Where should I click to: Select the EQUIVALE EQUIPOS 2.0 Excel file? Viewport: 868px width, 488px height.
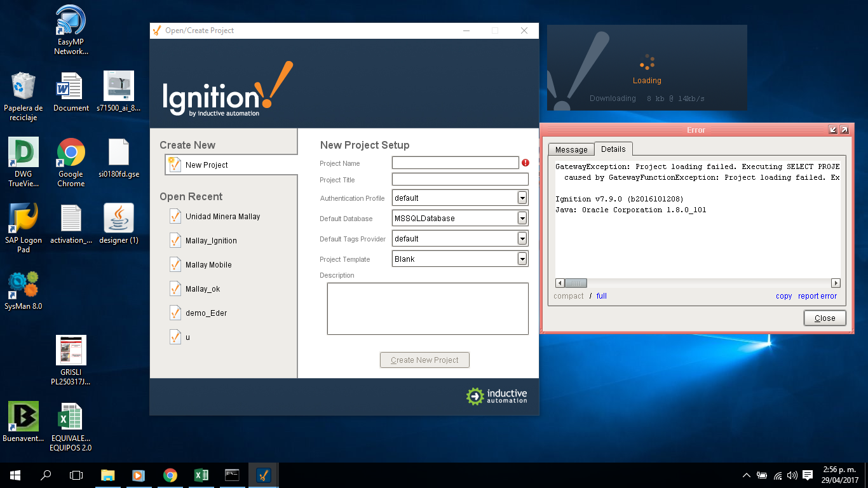71,426
